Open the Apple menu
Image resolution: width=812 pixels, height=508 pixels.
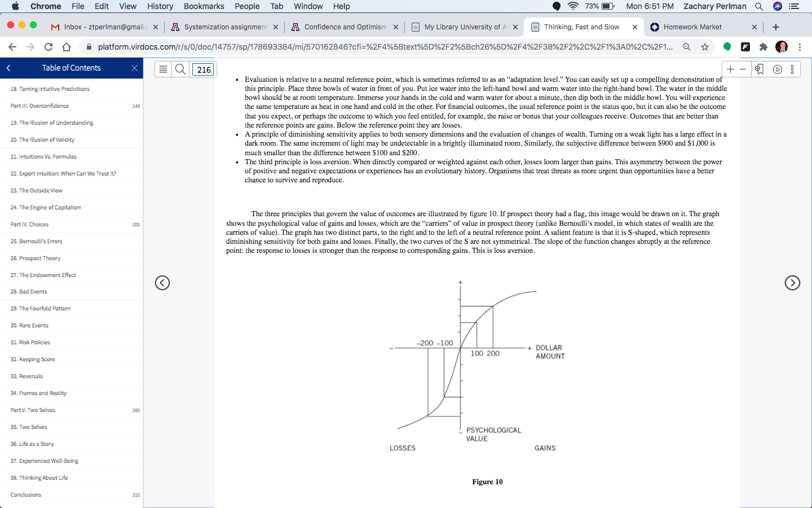tap(15, 6)
